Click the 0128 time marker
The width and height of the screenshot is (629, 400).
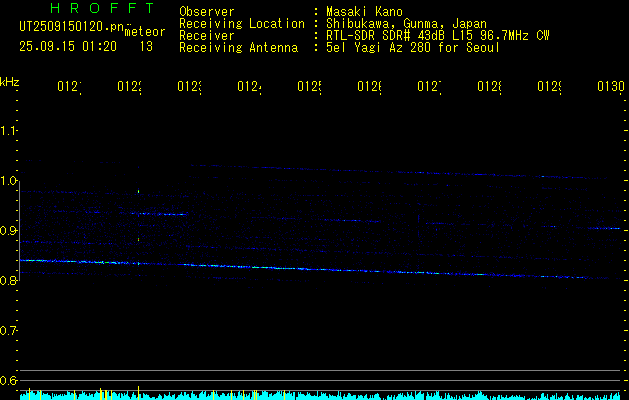pyautogui.click(x=489, y=87)
